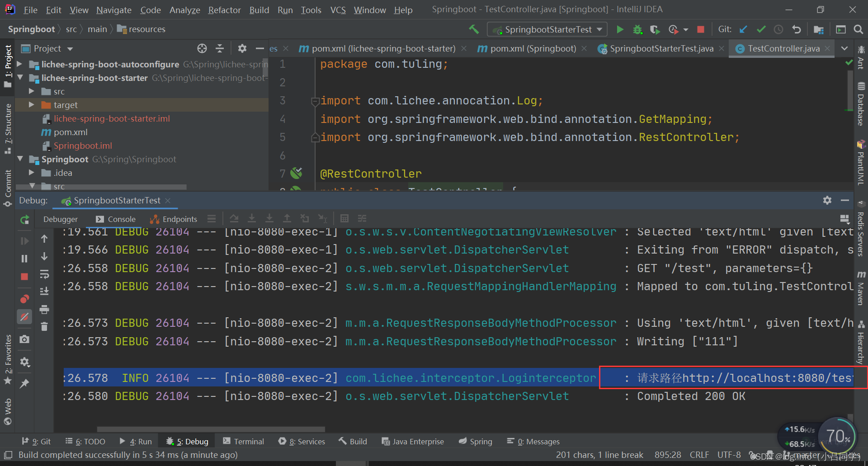Image resolution: width=868 pixels, height=466 pixels.
Task: Pin the debug tab with pin icon
Action: [24, 383]
